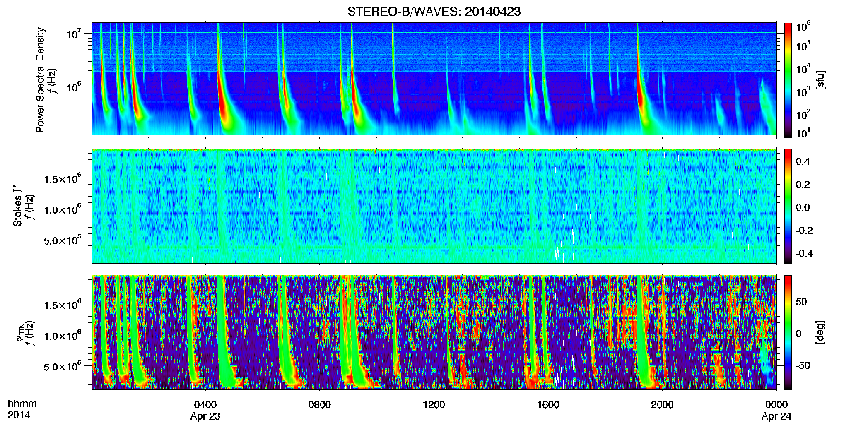Click the "0000" time tick label
The width and height of the screenshot is (868, 447).
776,404
